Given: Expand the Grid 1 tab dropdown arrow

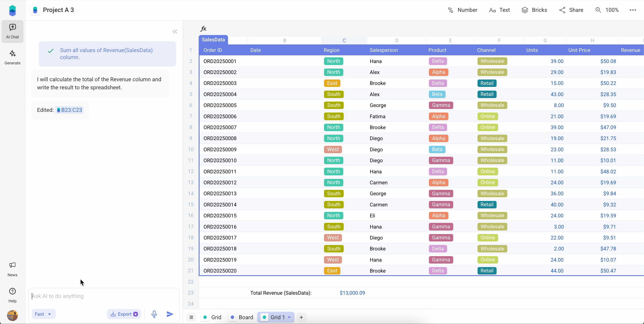Looking at the screenshot, I should click(x=289, y=317).
